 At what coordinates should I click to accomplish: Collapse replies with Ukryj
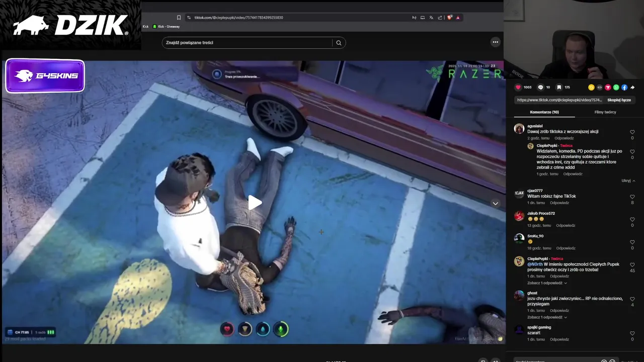click(628, 180)
